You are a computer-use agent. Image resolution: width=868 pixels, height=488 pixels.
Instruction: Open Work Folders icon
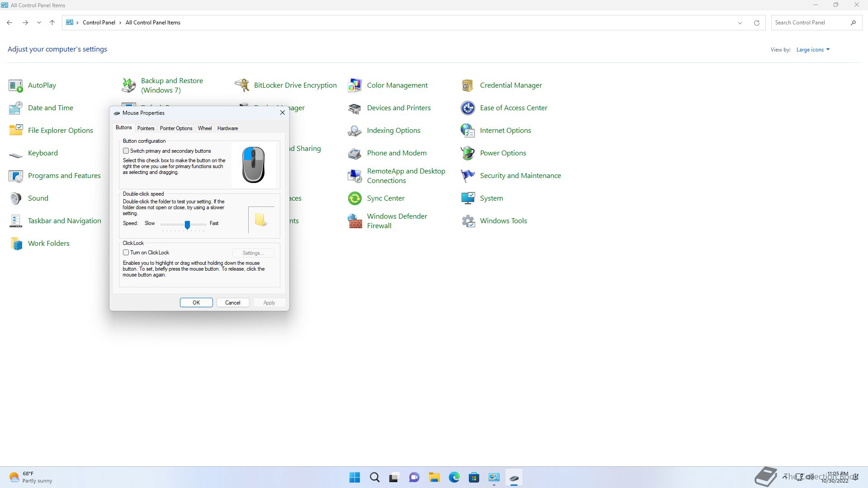coord(16,244)
